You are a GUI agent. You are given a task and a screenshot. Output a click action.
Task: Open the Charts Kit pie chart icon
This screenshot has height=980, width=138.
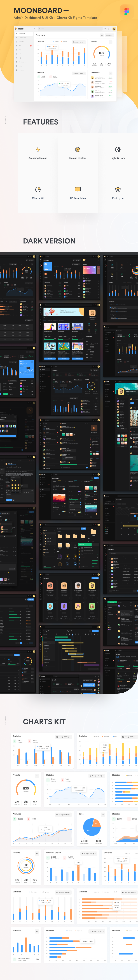pyautogui.click(x=38, y=189)
